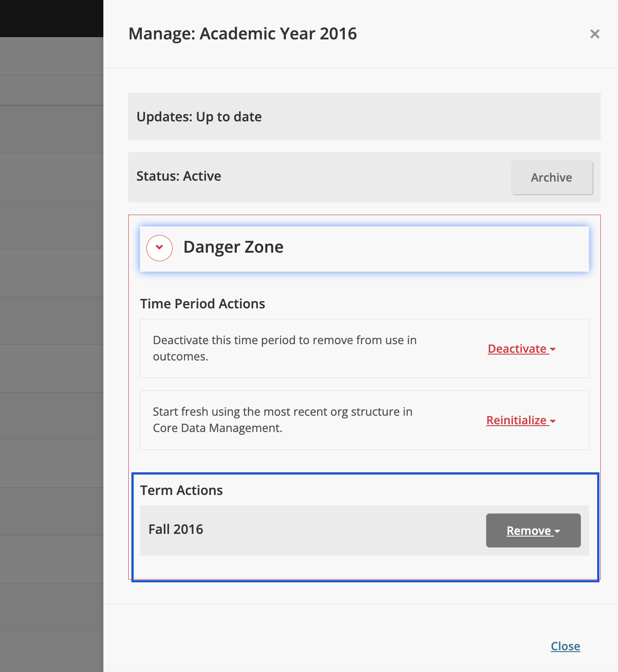Image resolution: width=618 pixels, height=672 pixels.
Task: Click the caret arrow beside Deactivate
Action: (553, 350)
